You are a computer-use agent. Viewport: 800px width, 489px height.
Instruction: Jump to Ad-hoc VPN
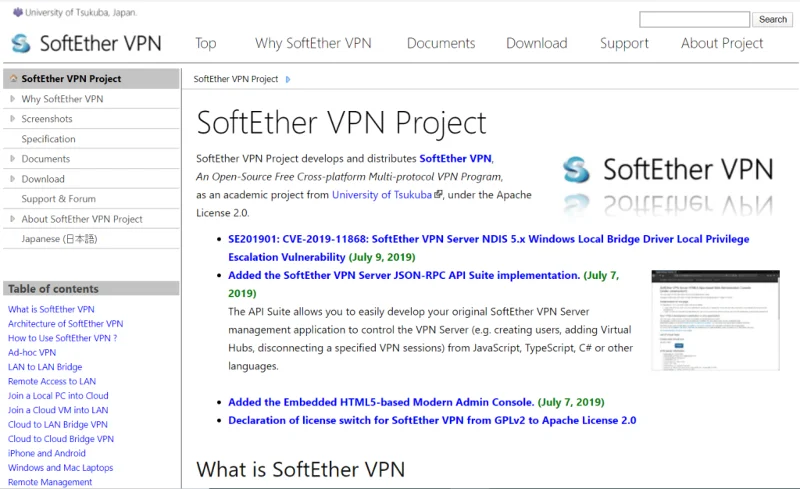(32, 352)
